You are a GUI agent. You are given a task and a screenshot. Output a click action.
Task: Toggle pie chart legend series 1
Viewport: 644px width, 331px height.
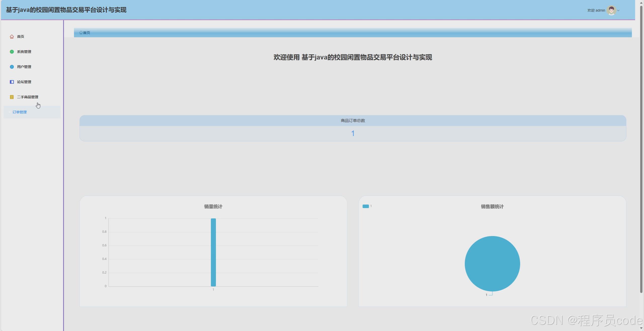tap(366, 206)
